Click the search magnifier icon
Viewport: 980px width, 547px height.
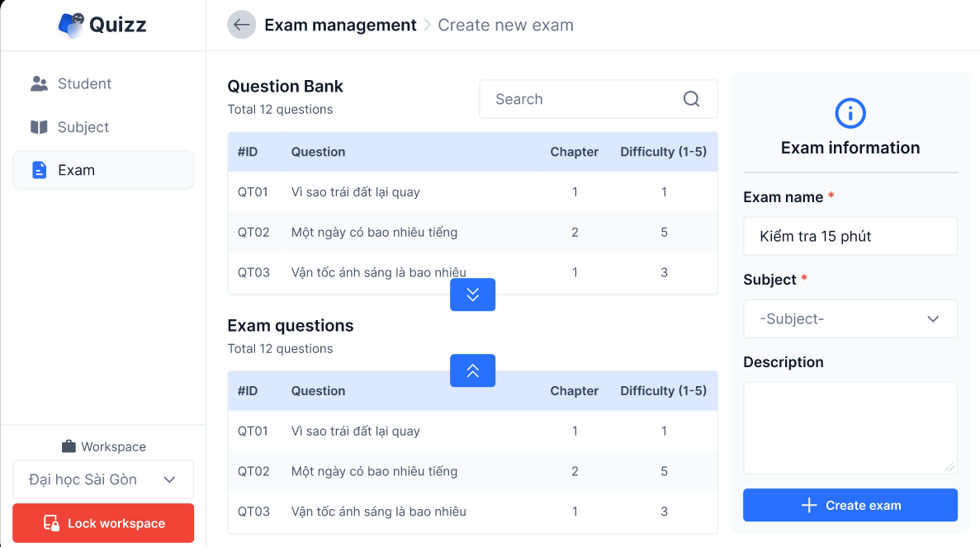tap(691, 99)
